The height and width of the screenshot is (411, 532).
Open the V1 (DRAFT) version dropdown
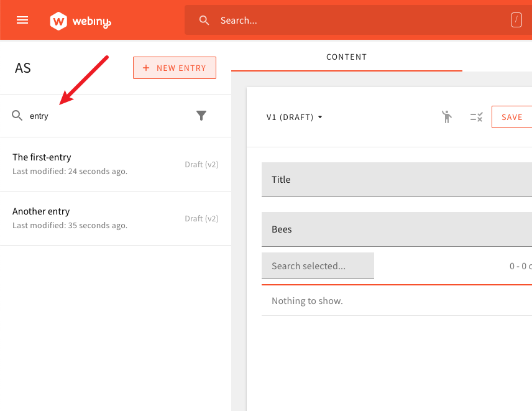[295, 117]
